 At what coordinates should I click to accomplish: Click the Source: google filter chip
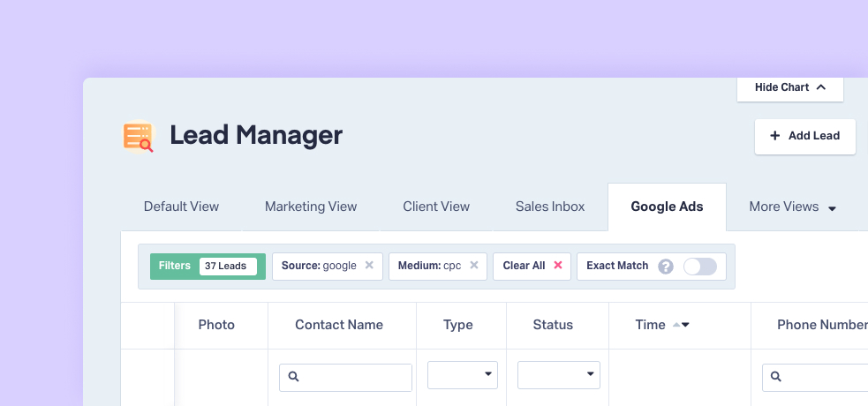point(328,266)
